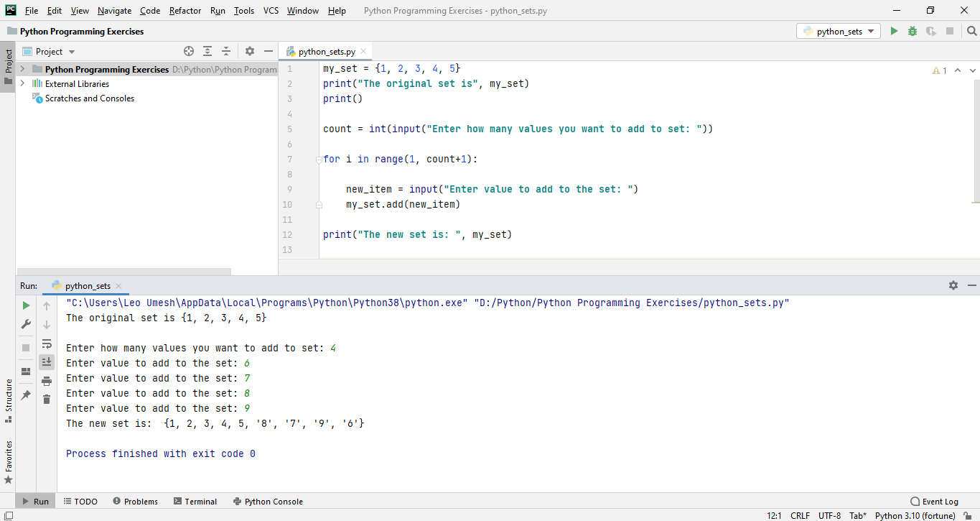Open run configuration wrench icon
Screen dimensions: 980x521
pyautogui.click(x=26, y=324)
